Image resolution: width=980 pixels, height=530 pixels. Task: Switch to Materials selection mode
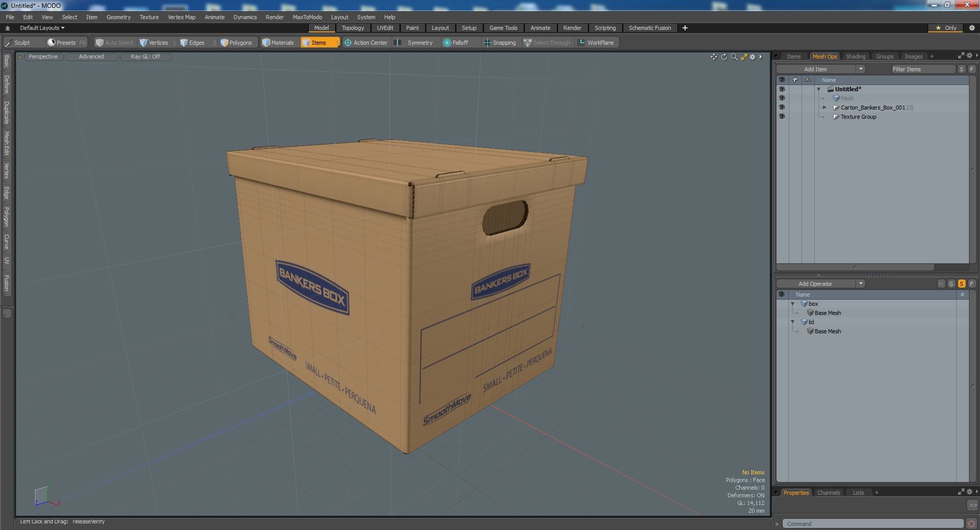click(x=278, y=43)
